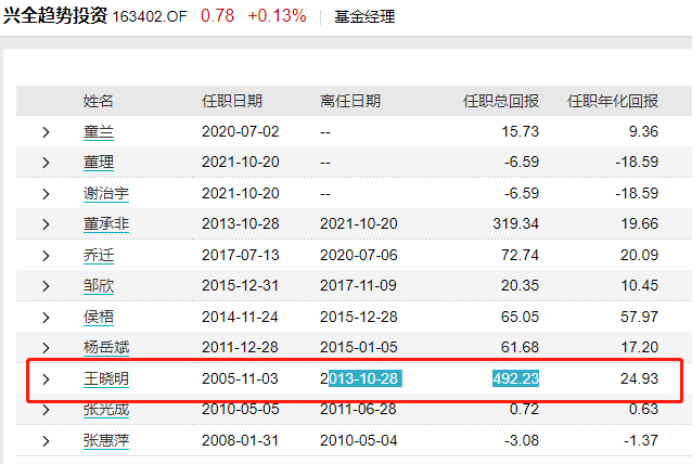
Task: Expand the highlighted 王晓明 row
Action: point(45,379)
